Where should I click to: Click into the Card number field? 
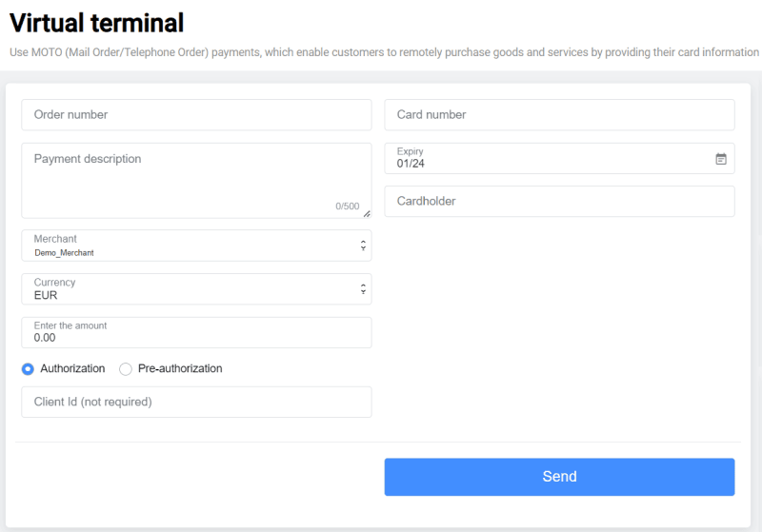[559, 115]
